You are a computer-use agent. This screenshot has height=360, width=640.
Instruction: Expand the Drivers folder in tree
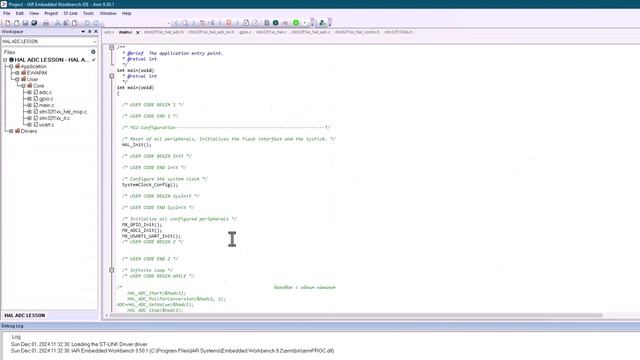[11, 131]
